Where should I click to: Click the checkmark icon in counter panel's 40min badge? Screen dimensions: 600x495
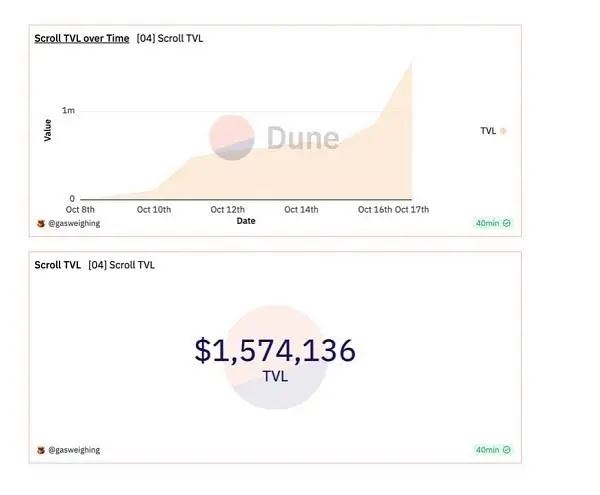click(506, 450)
